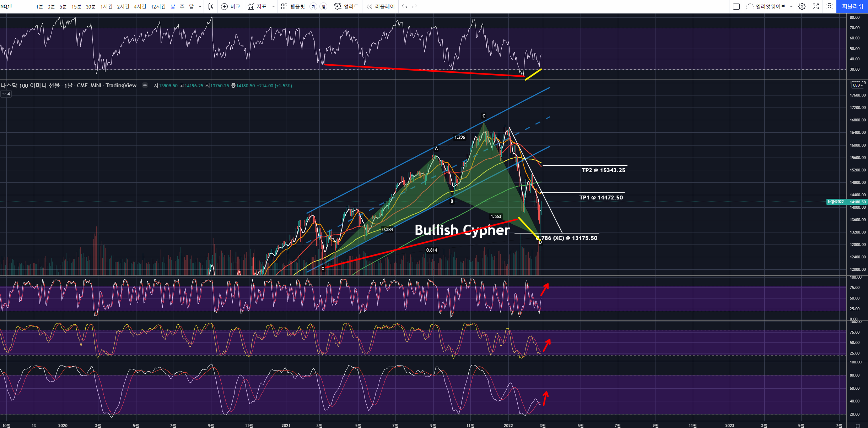Select the 4시간 timeframe
The image size is (868, 428).
[x=140, y=6]
